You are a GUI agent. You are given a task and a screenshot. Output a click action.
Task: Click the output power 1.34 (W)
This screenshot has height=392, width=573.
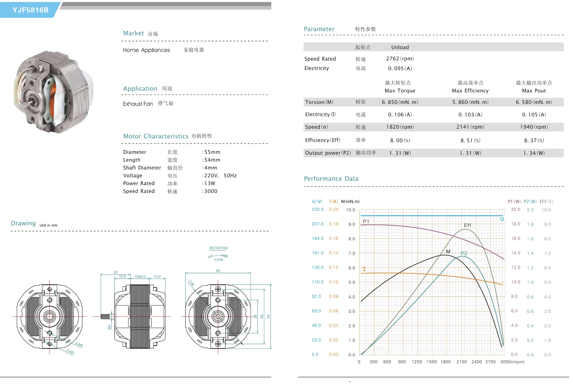534,153
